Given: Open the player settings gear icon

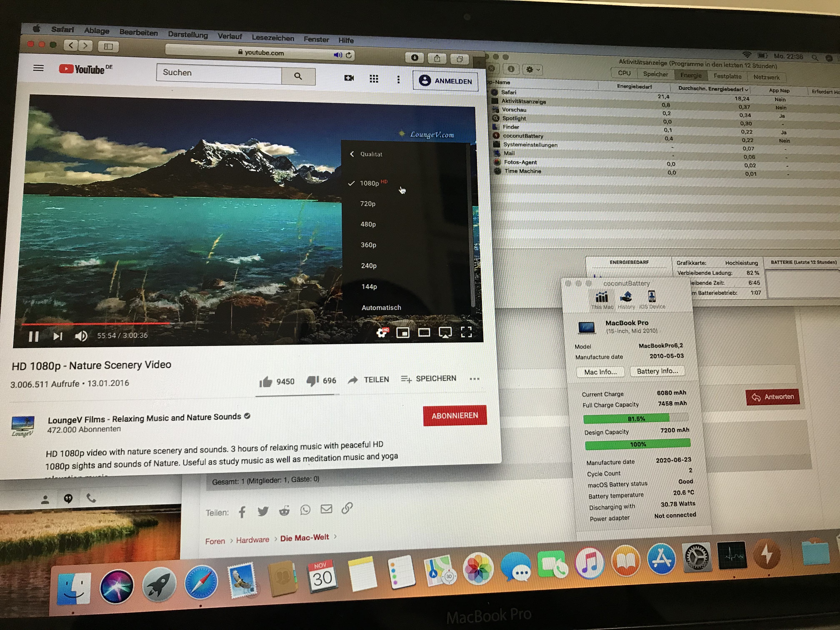Looking at the screenshot, I should [382, 333].
